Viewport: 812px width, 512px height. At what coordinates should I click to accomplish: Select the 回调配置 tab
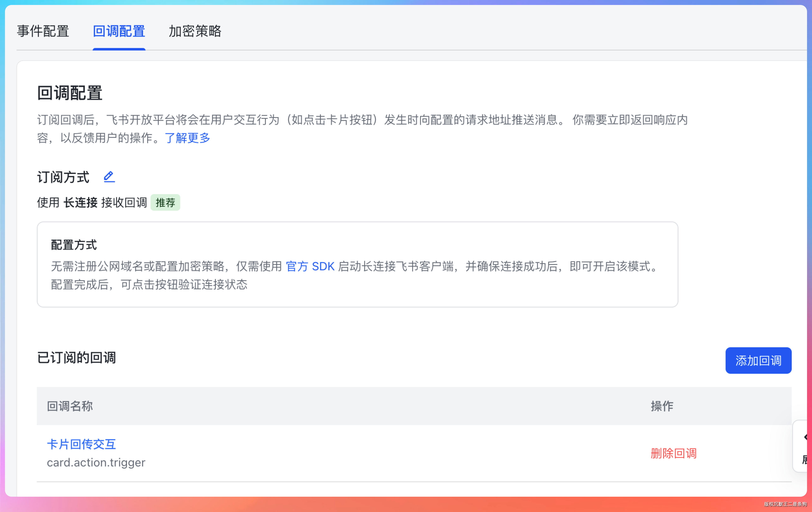tap(119, 31)
